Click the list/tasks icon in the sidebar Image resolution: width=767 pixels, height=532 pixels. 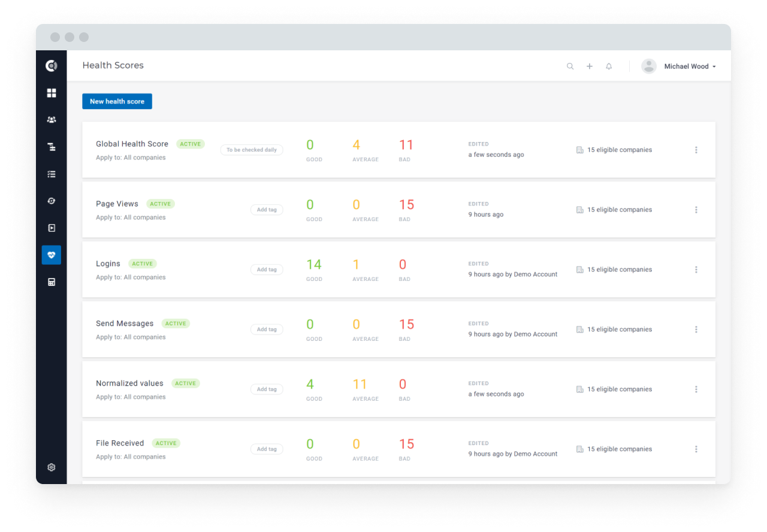coord(51,174)
